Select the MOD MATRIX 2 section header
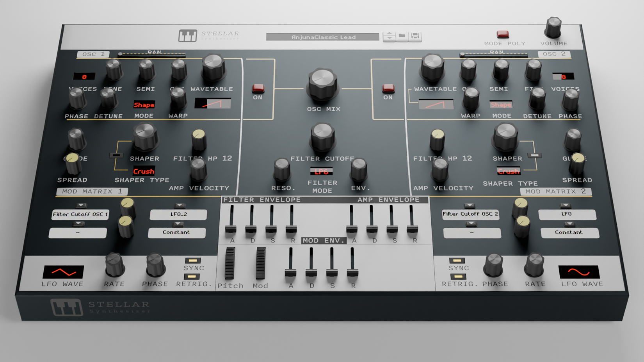The width and height of the screenshot is (644, 362). 555,191
